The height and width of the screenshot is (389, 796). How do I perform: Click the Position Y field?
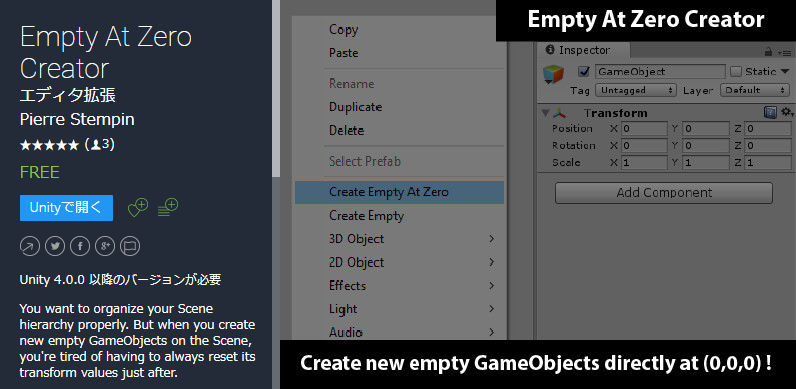[x=705, y=129]
